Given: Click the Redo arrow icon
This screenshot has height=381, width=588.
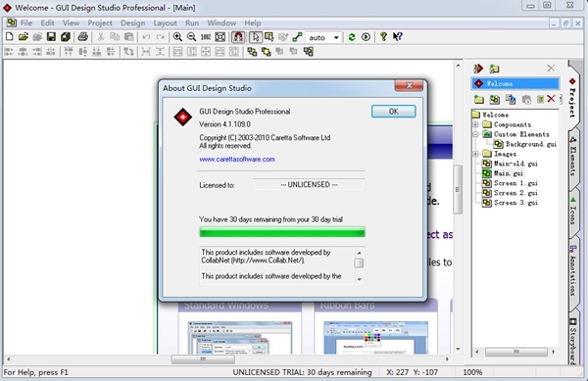Looking at the screenshot, I should point(161,36).
